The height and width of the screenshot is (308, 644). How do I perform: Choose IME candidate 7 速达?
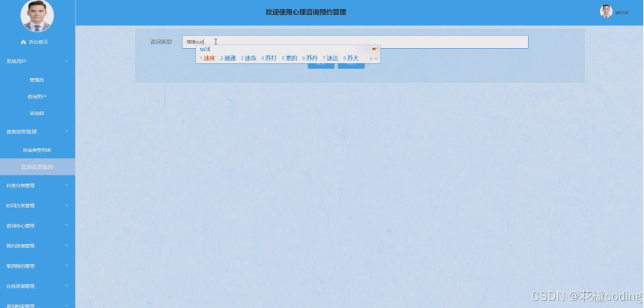[330, 58]
